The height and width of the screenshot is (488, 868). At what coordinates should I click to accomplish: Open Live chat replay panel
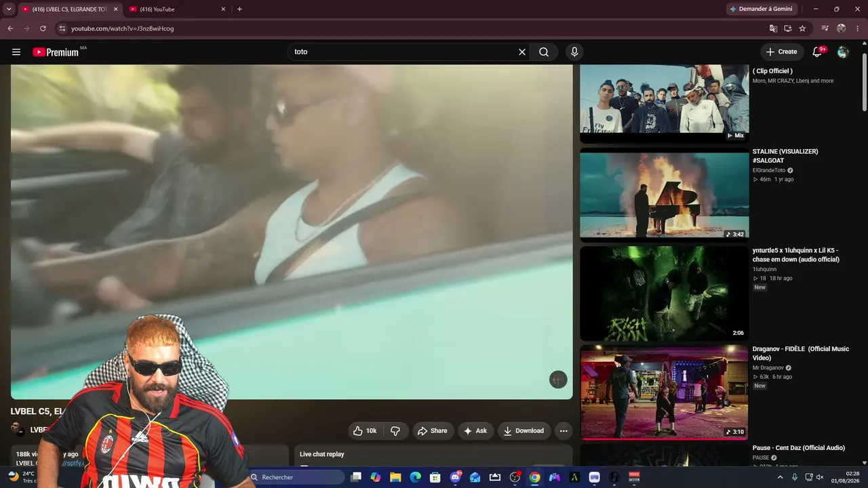(433, 454)
